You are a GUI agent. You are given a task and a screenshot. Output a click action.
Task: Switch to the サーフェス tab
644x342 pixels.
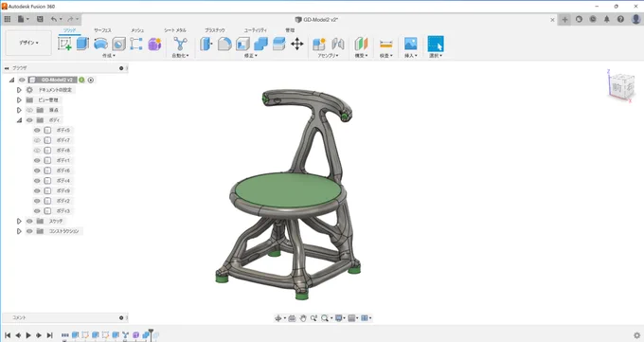tap(102, 30)
